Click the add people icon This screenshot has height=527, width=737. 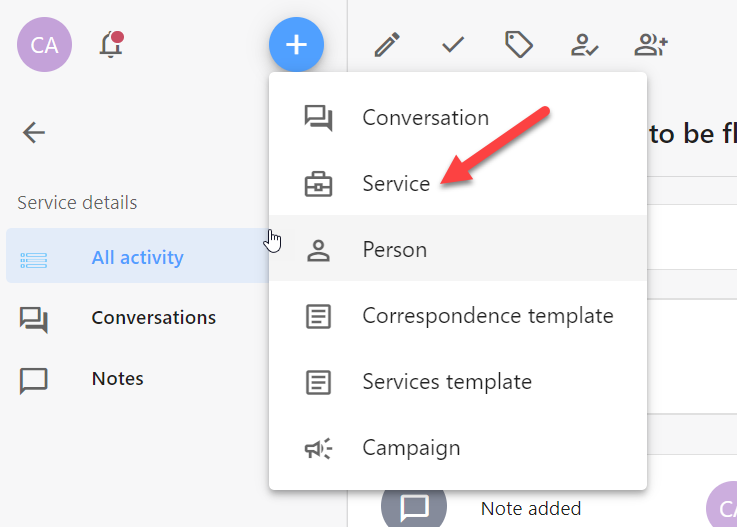pos(651,45)
